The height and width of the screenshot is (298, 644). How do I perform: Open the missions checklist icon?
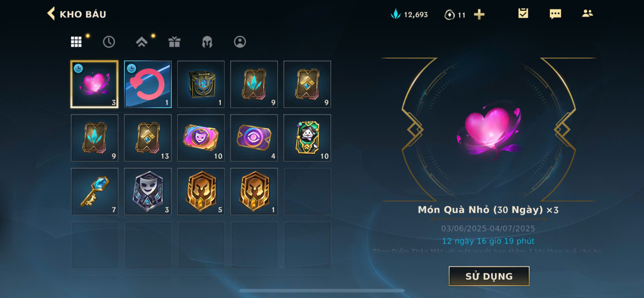pyautogui.click(x=523, y=14)
